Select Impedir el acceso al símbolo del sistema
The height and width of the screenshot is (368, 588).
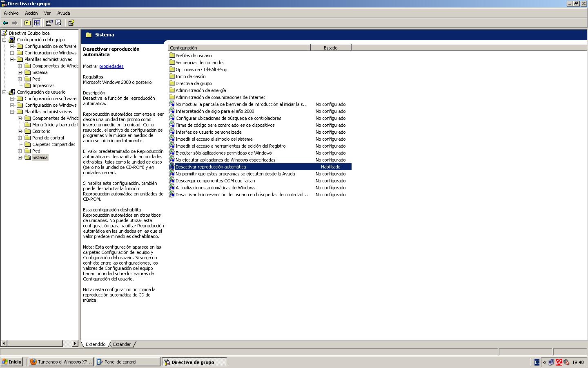click(214, 139)
